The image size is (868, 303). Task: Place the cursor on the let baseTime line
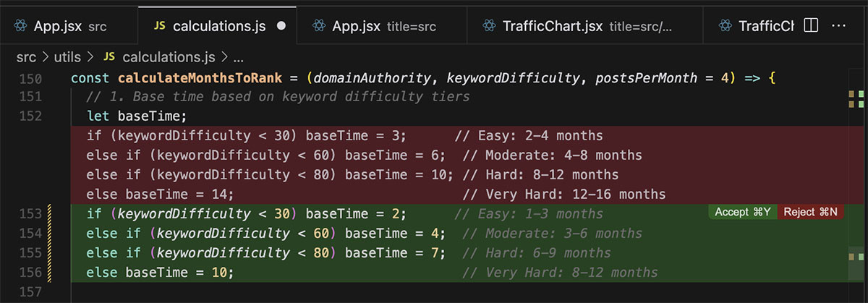136,116
